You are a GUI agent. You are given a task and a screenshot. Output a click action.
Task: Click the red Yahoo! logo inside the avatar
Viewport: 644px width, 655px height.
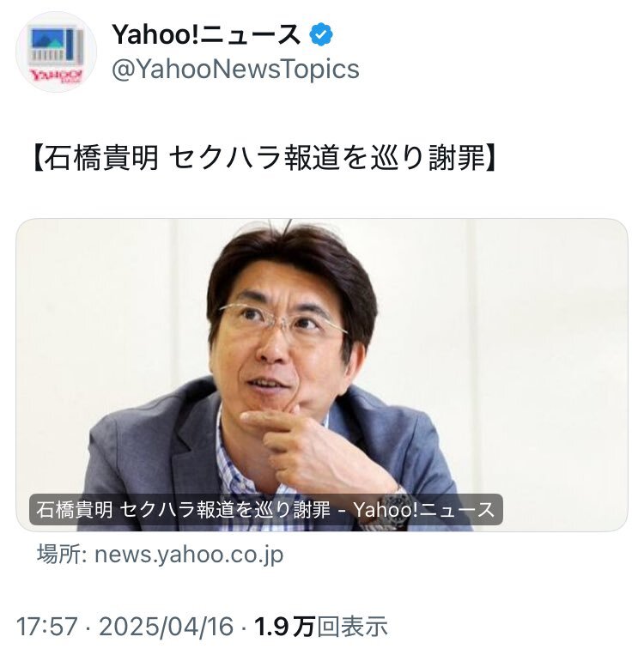57,76
